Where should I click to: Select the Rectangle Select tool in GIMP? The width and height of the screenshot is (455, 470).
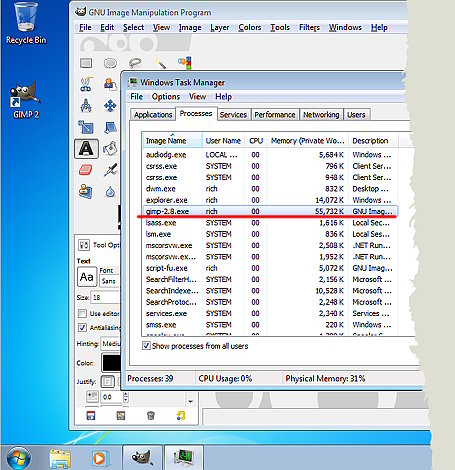coord(86,63)
